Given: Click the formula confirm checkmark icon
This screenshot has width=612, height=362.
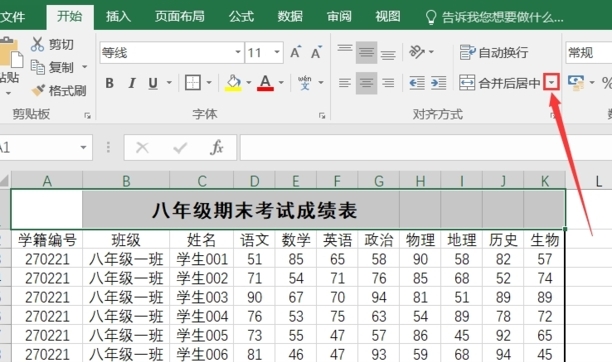Looking at the screenshot, I should tap(180, 148).
